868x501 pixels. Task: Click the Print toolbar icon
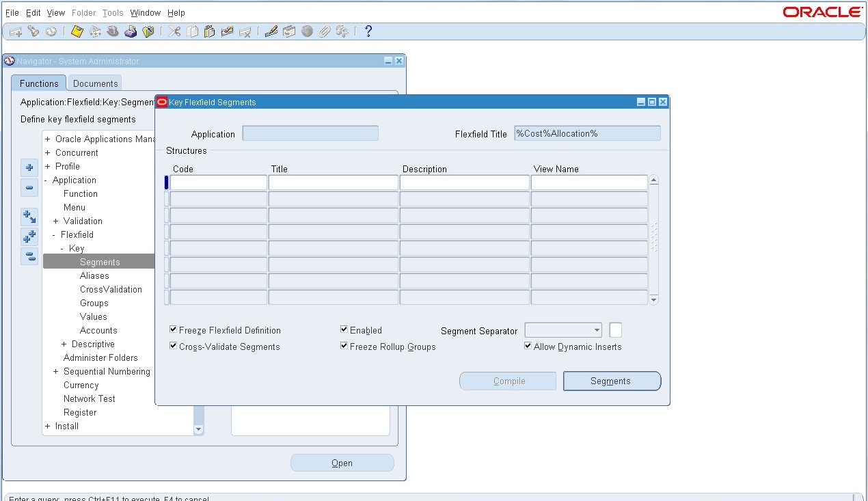click(x=131, y=31)
